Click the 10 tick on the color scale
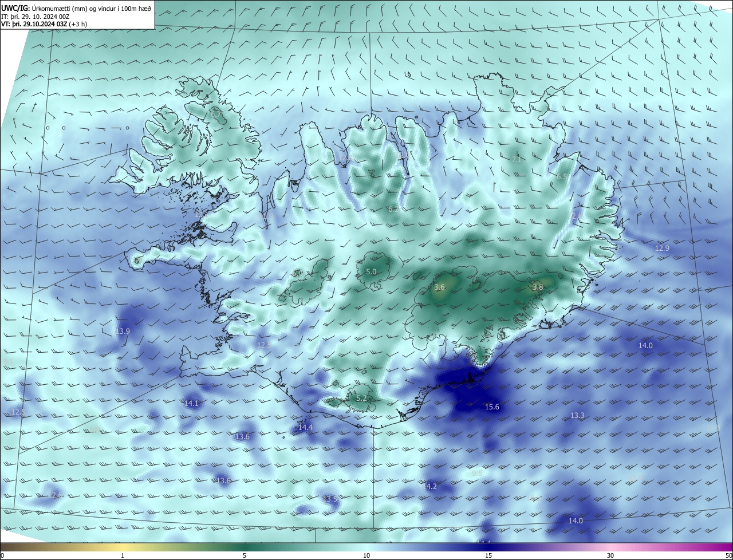This screenshot has height=560, width=733. tap(366, 555)
